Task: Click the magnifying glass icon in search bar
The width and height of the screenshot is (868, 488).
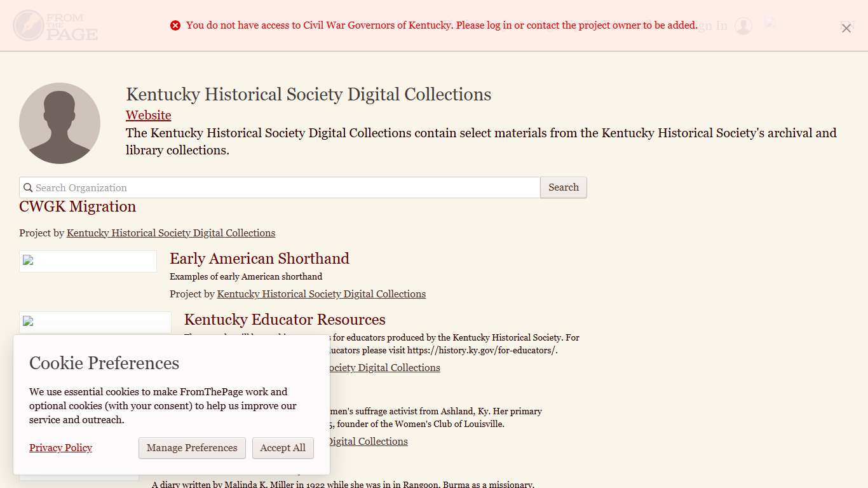Action: [28, 187]
